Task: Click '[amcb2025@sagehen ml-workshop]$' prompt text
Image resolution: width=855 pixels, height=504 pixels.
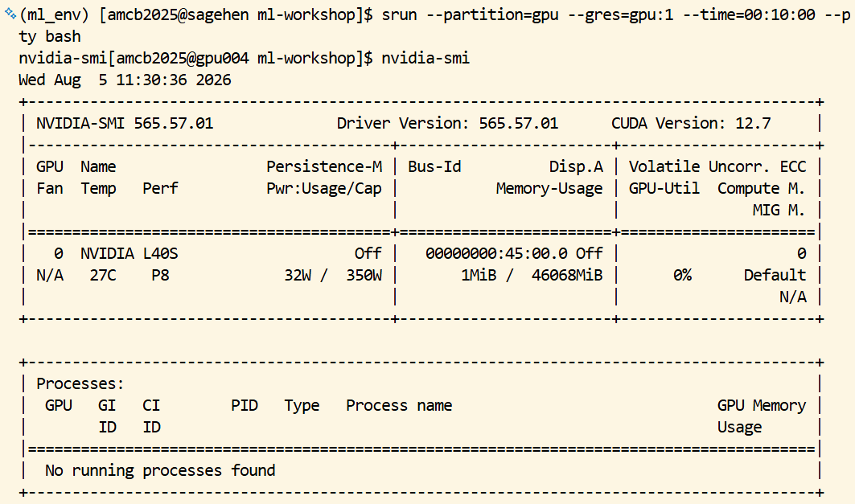Action: click(236, 14)
